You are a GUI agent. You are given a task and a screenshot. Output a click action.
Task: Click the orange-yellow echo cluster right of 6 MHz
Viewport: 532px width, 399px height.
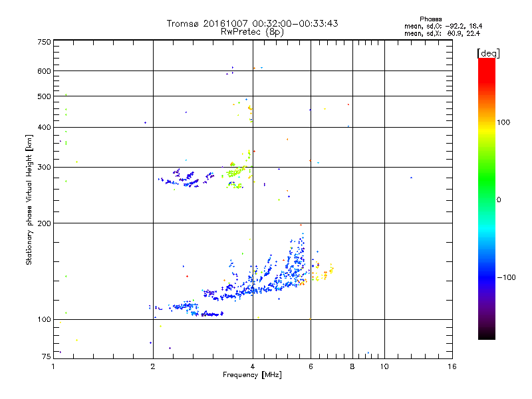pyautogui.click(x=323, y=272)
